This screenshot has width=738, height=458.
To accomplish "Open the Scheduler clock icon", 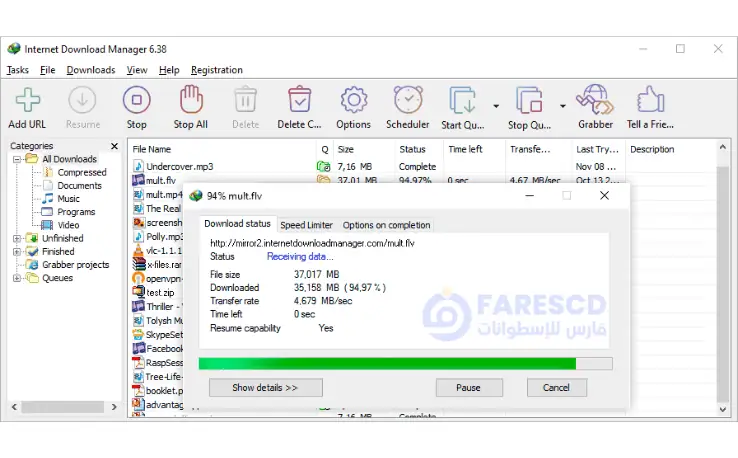I will [x=407, y=103].
